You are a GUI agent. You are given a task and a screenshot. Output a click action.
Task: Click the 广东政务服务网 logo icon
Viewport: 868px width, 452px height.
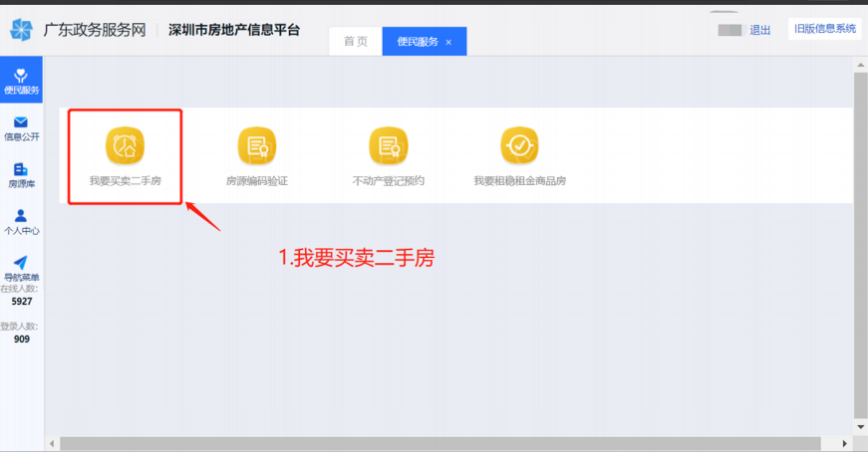21,30
